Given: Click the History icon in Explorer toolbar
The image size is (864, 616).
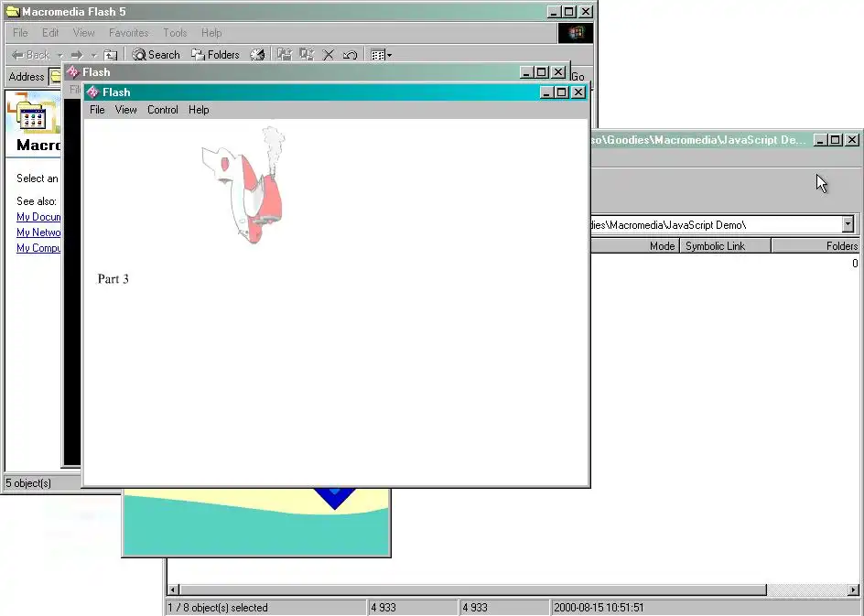Looking at the screenshot, I should [257, 55].
